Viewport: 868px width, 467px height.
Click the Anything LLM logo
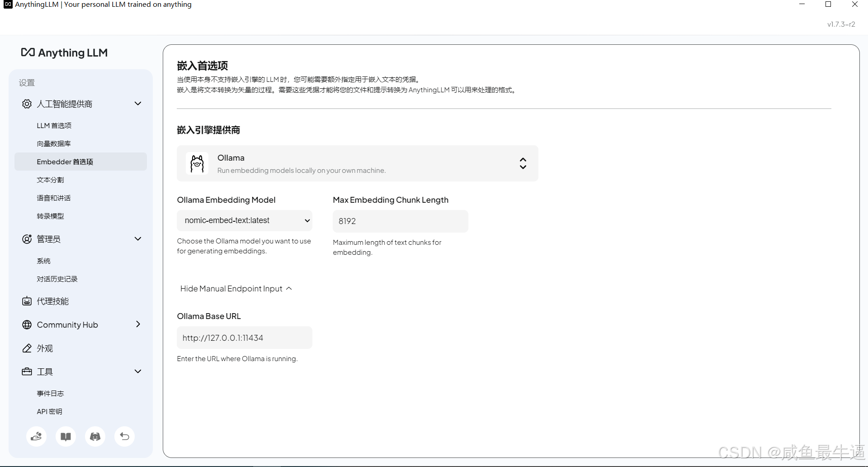click(64, 52)
